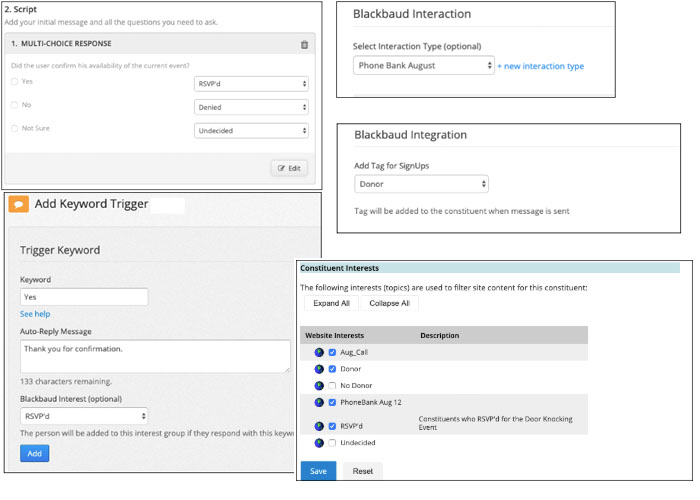Check the Undecided interest checkbox
Screen dimensions: 700x500
[x=332, y=443]
